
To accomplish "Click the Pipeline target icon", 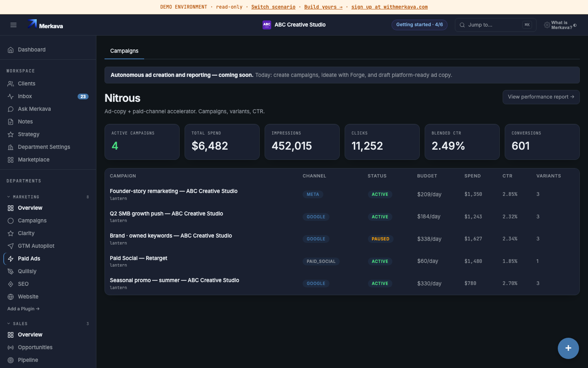I will pos(11,360).
